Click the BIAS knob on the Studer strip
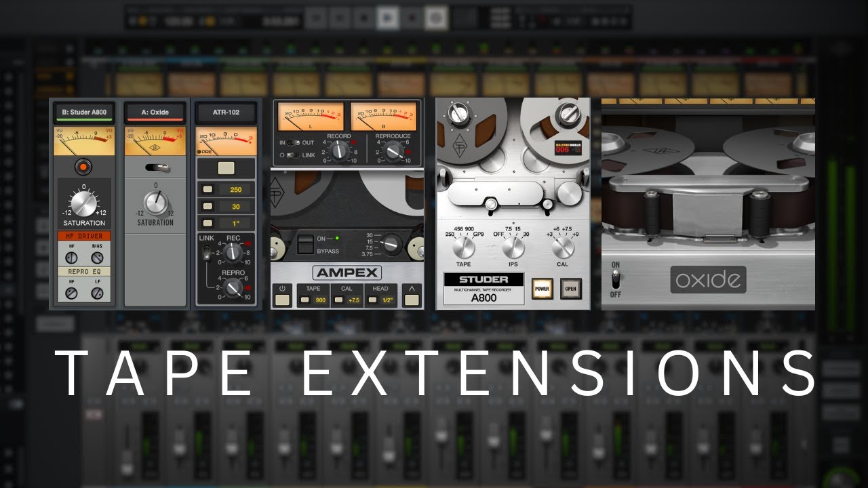 coord(97,258)
